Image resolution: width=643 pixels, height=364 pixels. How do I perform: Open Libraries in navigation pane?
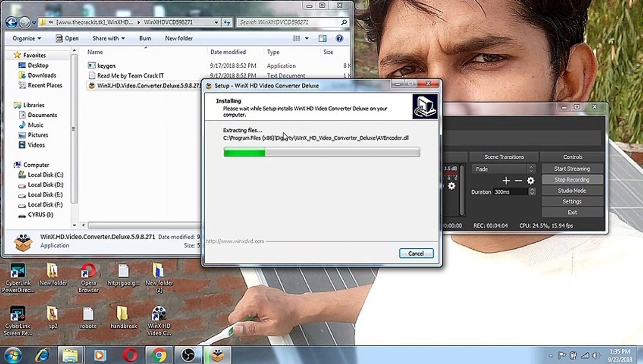(x=29, y=105)
